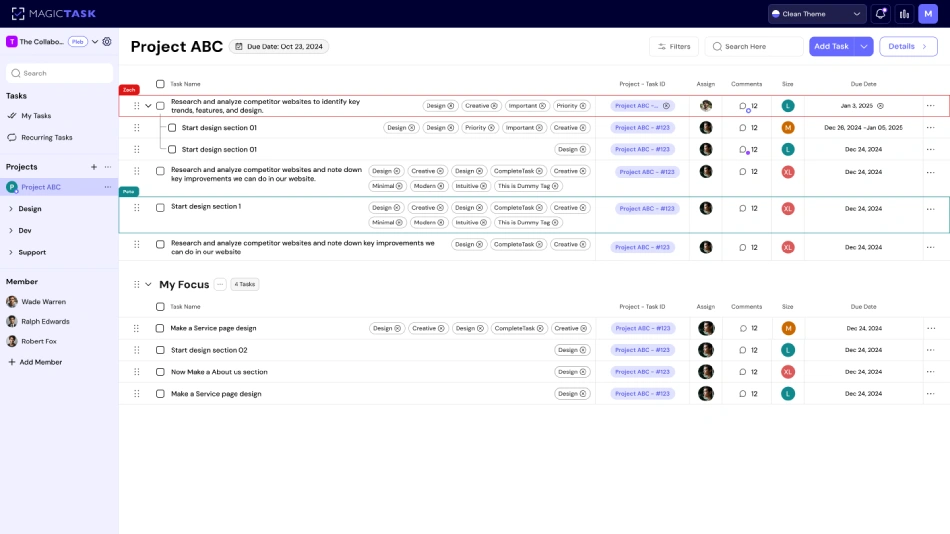Screen dimensions: 950x534
Task: Click the workspace settings gear icon
Action: coord(107,42)
